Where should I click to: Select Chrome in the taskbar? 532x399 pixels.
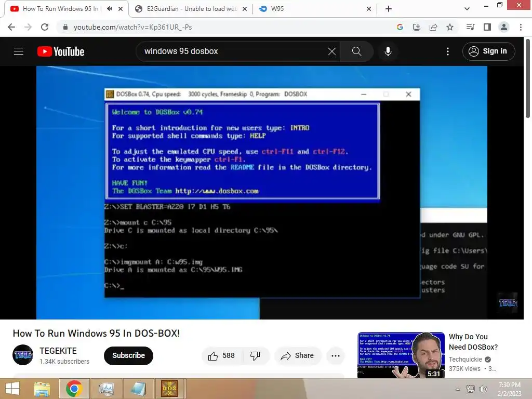74,389
